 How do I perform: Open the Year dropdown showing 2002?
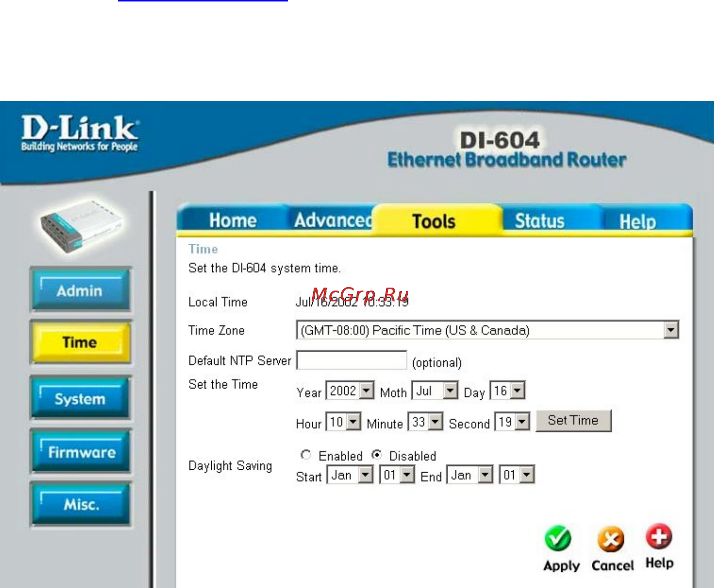(350, 391)
